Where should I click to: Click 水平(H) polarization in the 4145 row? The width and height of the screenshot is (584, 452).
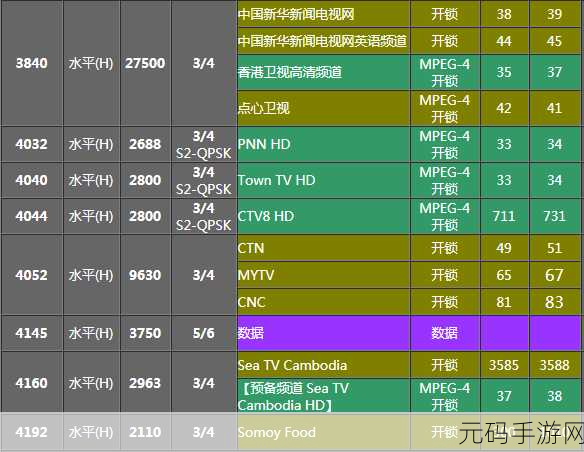(x=91, y=333)
